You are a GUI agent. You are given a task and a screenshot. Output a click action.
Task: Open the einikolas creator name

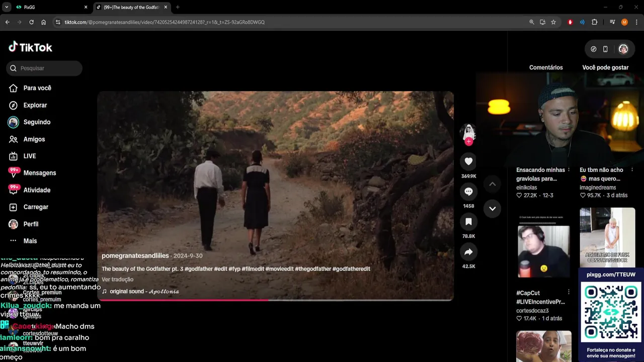pos(527,188)
